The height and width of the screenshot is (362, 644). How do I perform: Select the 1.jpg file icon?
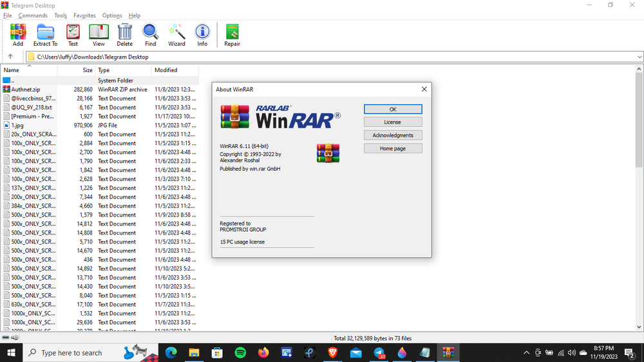tap(6, 126)
